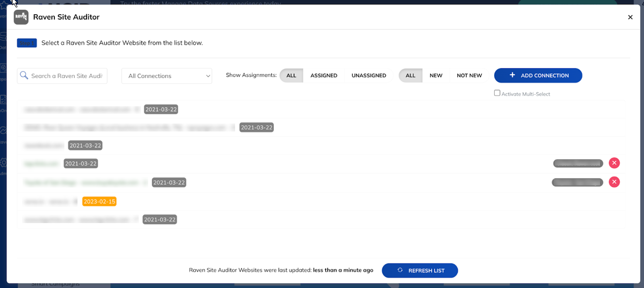Remove assignment in the fifth website row
Image resolution: width=644 pixels, height=288 pixels.
click(x=614, y=182)
